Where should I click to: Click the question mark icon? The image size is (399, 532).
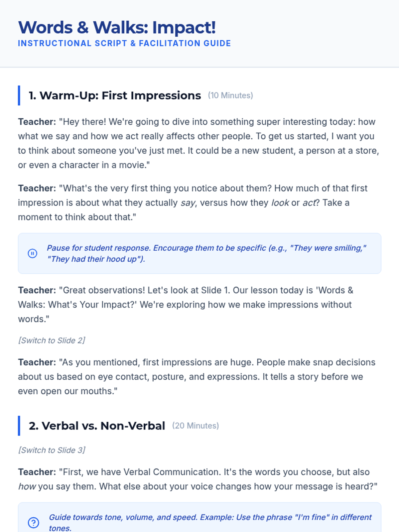tap(33, 522)
